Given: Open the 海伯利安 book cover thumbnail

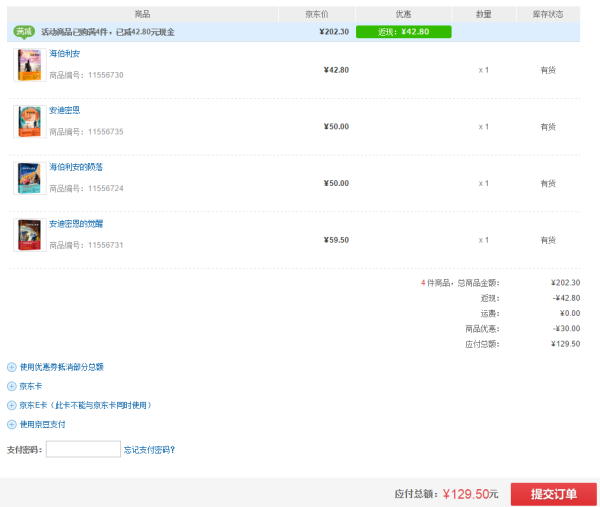Looking at the screenshot, I should (29, 65).
